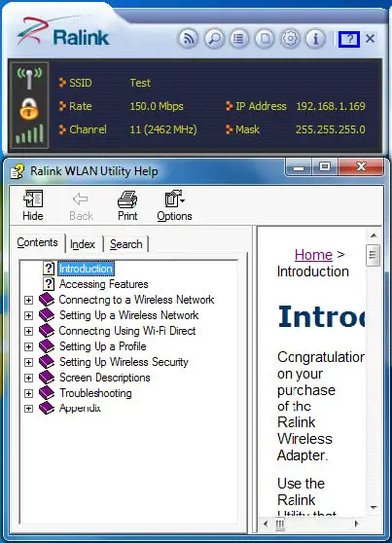Switch to the Contents tab
This screenshot has height=543, width=392.
[x=37, y=242]
